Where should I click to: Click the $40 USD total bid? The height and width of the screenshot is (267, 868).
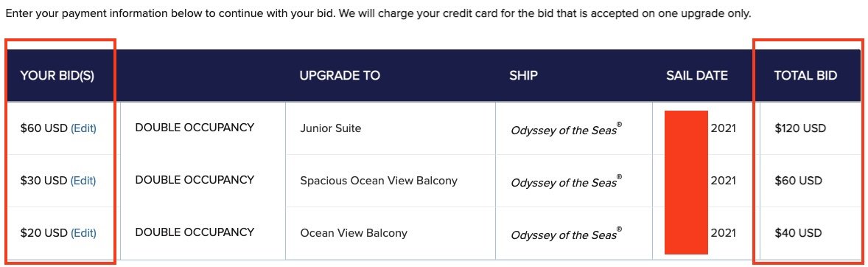click(798, 233)
